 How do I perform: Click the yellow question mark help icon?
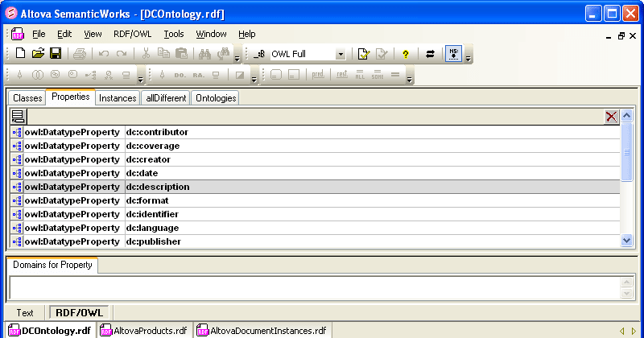[406, 54]
